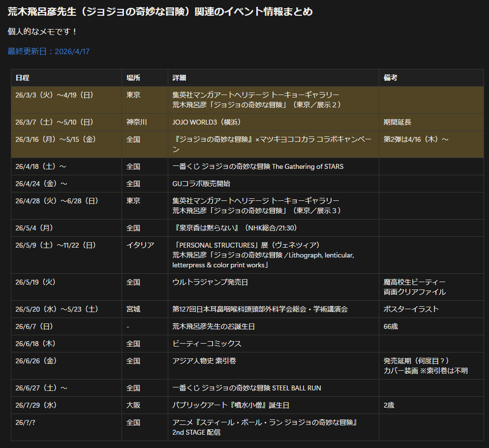Click アジア人物史 索引巻 cell
This screenshot has width=489, height=448.
point(274,366)
